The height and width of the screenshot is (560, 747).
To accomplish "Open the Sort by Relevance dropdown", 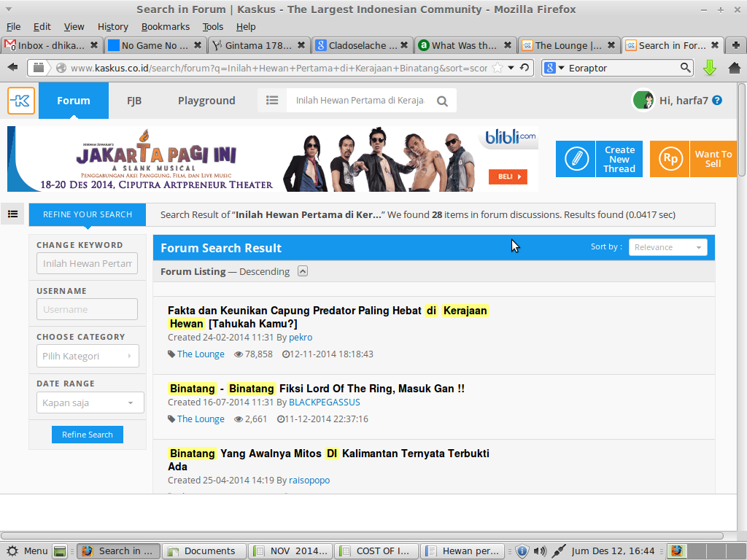I will (667, 247).
